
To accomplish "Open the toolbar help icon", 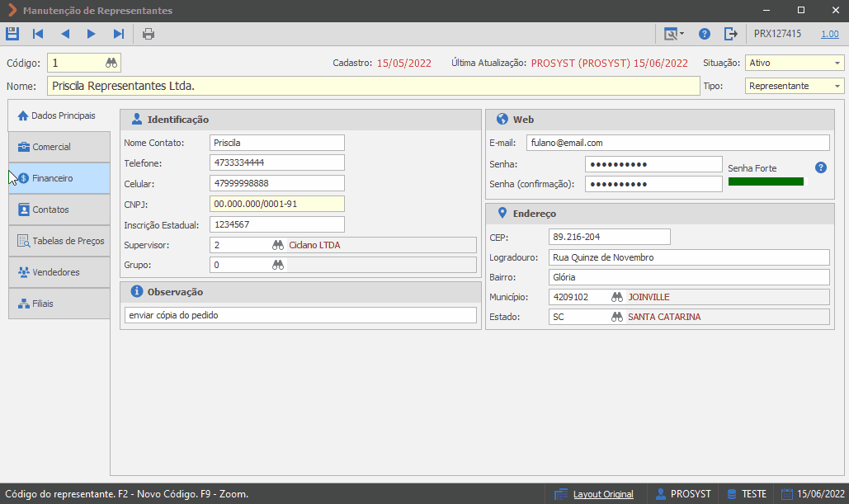I will click(705, 34).
